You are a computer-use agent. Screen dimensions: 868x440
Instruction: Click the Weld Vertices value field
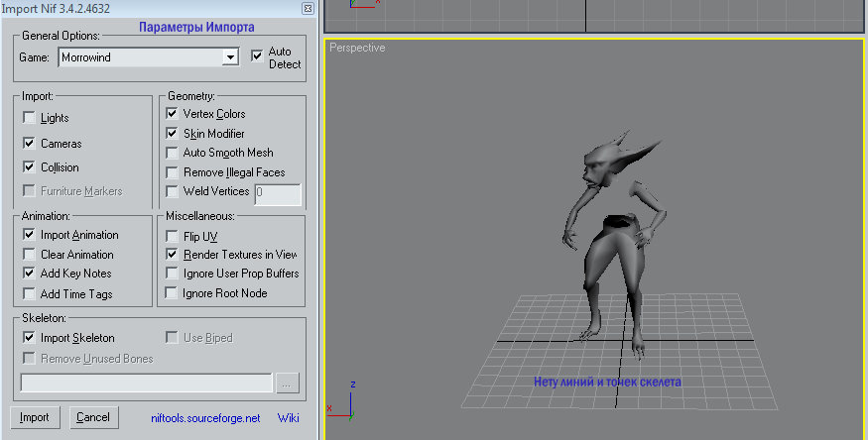pos(278,194)
